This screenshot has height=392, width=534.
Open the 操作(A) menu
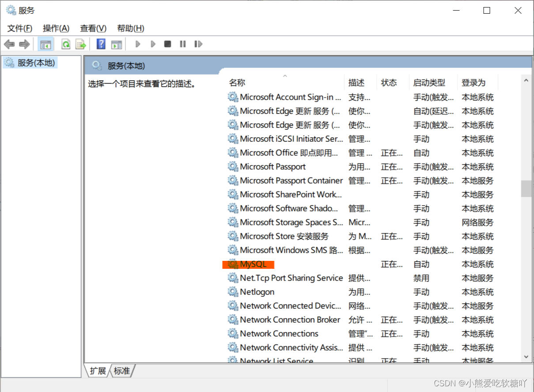56,28
